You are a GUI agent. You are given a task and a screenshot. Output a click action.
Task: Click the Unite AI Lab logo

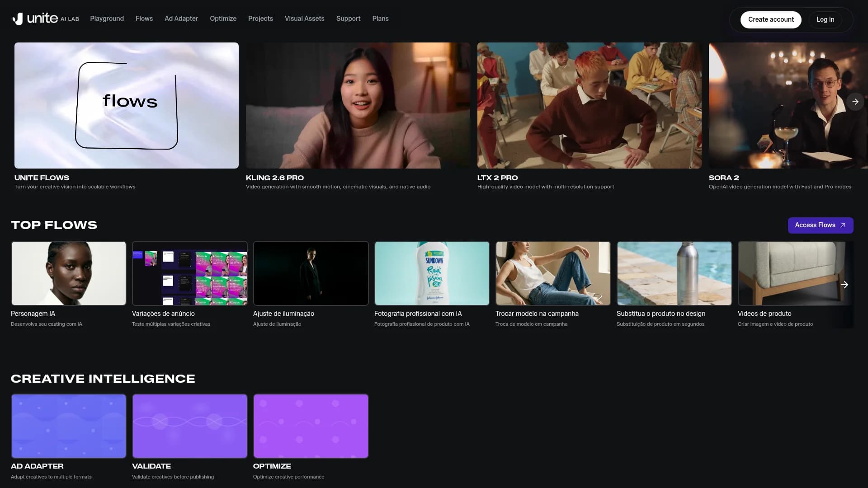tap(45, 19)
